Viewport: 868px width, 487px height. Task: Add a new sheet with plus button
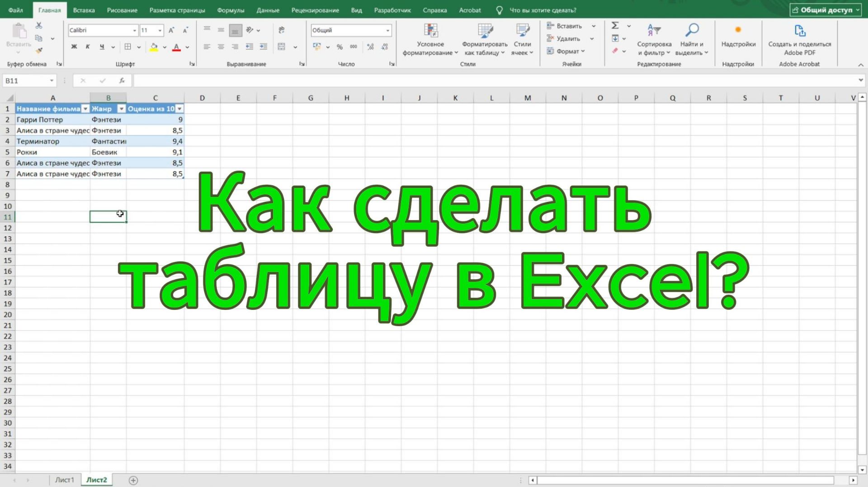pyautogui.click(x=133, y=480)
